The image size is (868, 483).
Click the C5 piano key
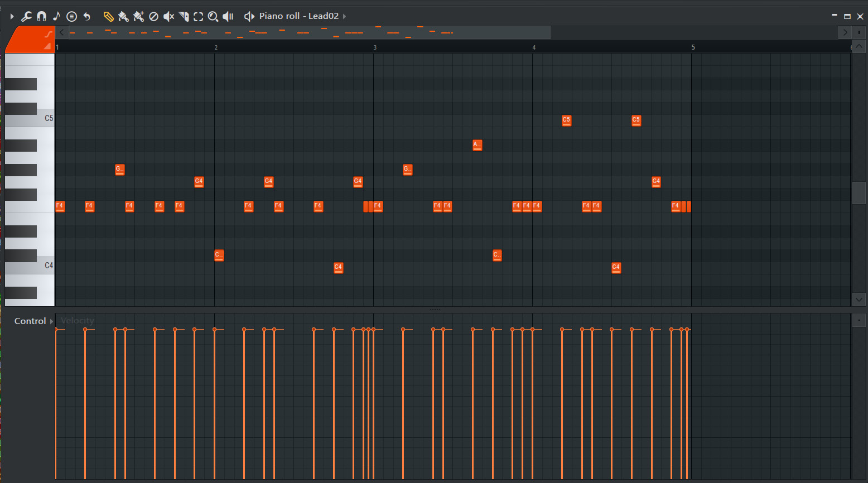[30, 119]
